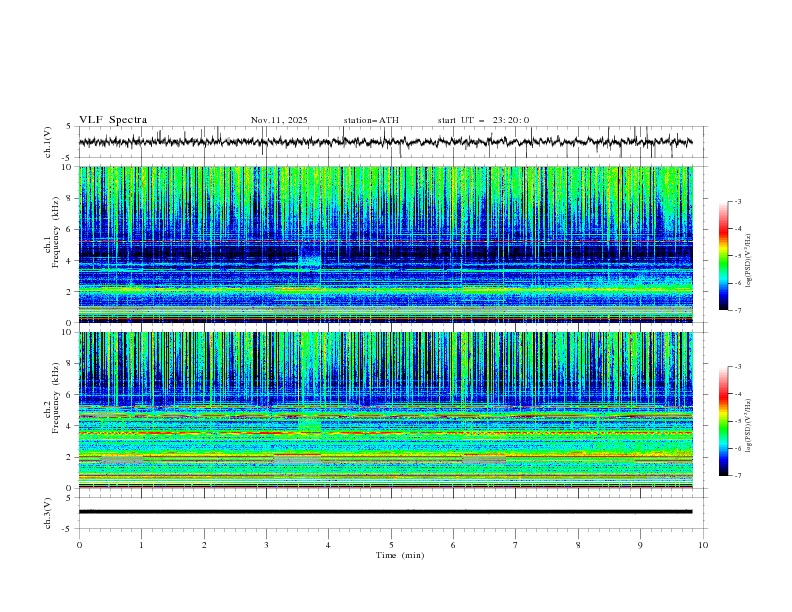Viewport: 792px width, 612px height.
Task: Click the "6" kHz tick on ch.1 frequency axis
Action: [70, 229]
